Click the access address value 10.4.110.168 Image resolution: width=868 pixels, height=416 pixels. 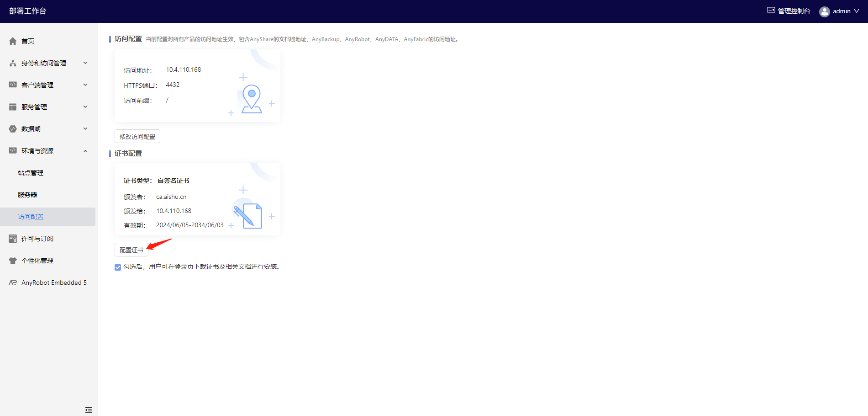[184, 69]
